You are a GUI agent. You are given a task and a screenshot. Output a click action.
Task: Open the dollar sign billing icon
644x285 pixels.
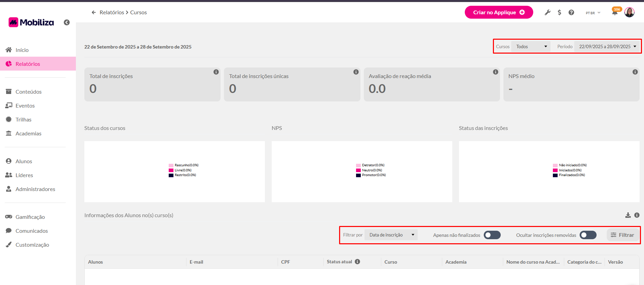coord(559,13)
